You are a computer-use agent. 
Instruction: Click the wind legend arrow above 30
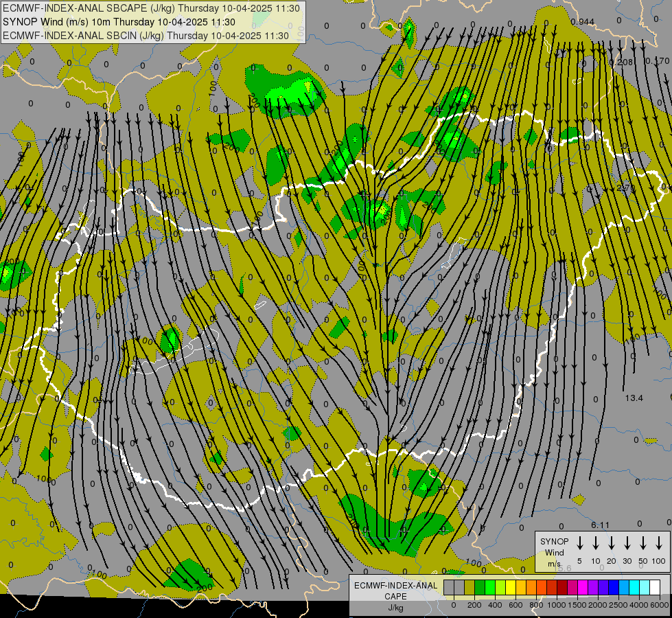(x=627, y=543)
